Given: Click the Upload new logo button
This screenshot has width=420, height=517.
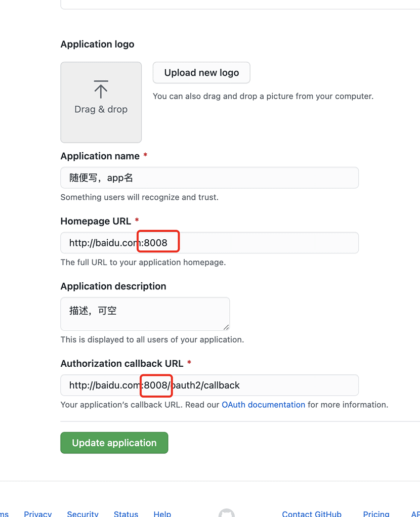Looking at the screenshot, I should pyautogui.click(x=201, y=72).
